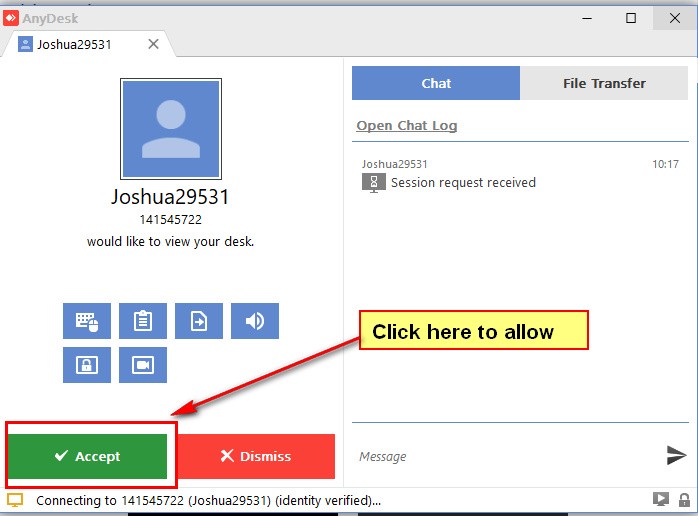Send the chat message arrow icon
Image resolution: width=698 pixels, height=516 pixels.
point(676,455)
